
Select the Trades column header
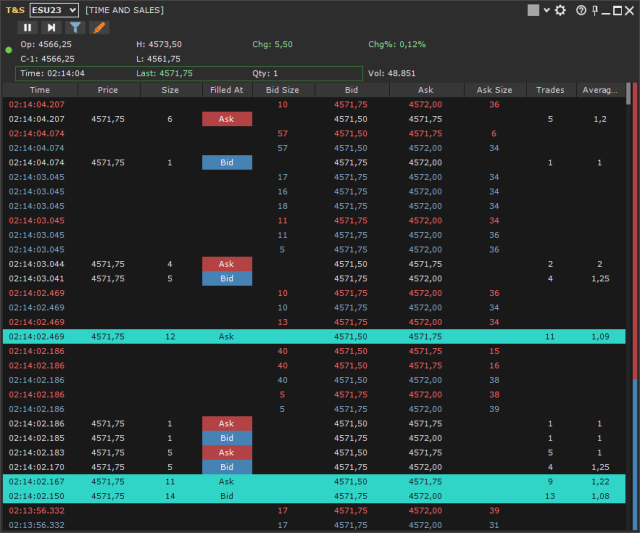(550, 90)
